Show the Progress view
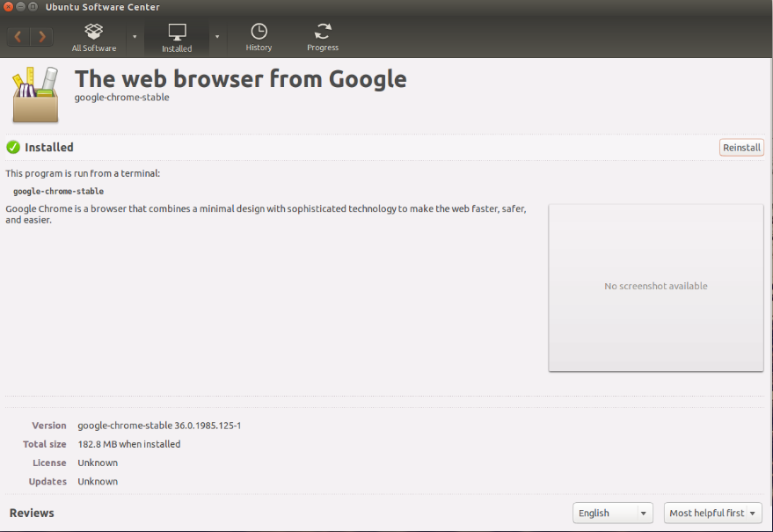Image resolution: width=773 pixels, height=532 pixels. point(323,38)
